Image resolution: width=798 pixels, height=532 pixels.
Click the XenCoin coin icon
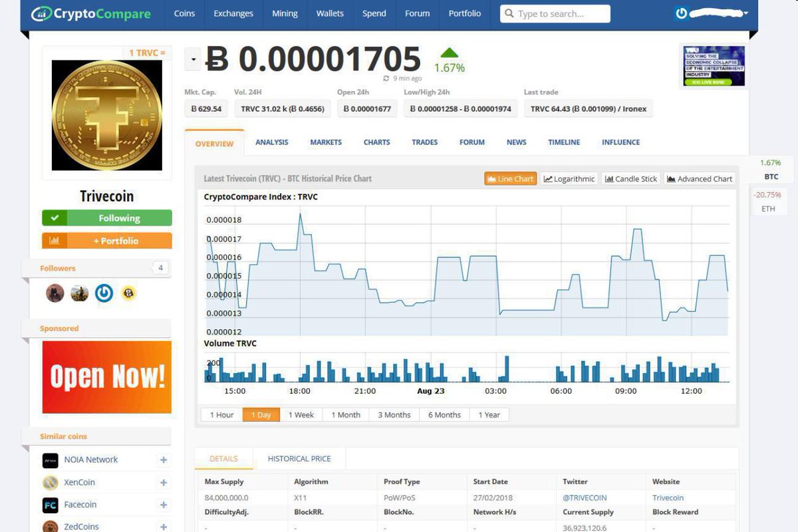[51, 482]
